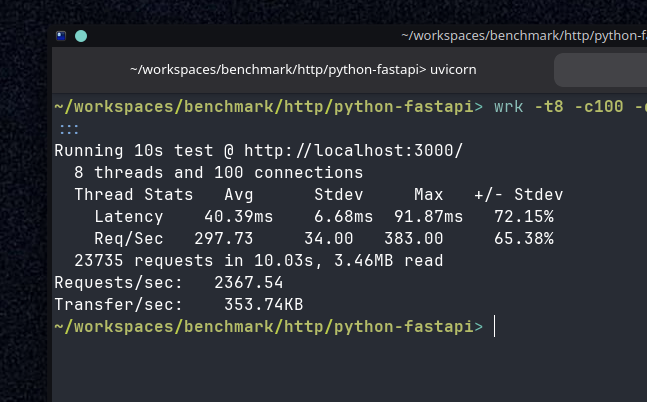Click the 3.46MB read text
This screenshot has width=647, height=402.
(388, 261)
